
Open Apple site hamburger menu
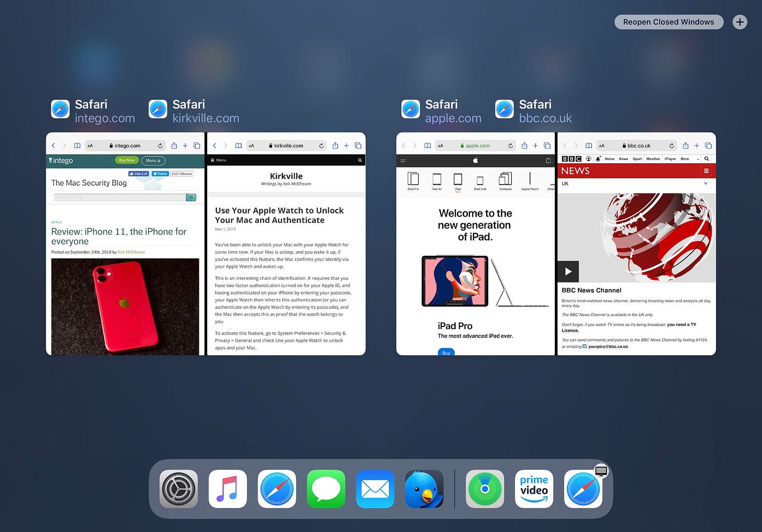point(403,161)
